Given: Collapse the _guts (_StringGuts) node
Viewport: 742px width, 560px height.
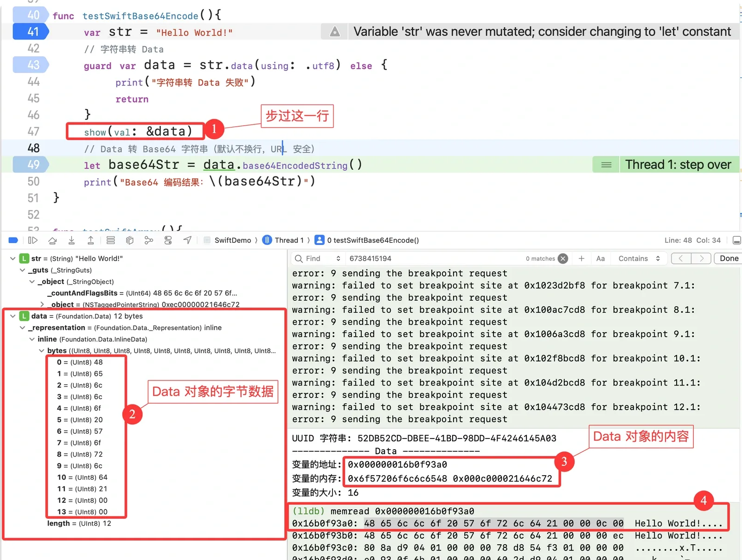Looking at the screenshot, I should click(x=22, y=270).
